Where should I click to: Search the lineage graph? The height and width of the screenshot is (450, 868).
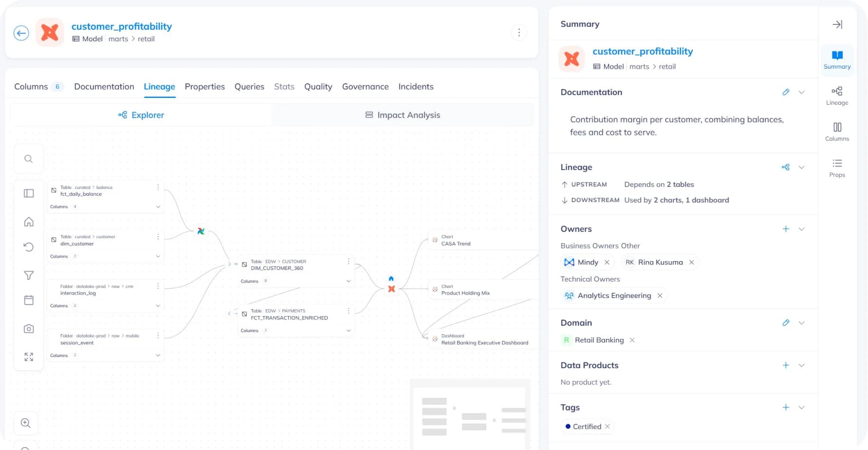point(29,159)
